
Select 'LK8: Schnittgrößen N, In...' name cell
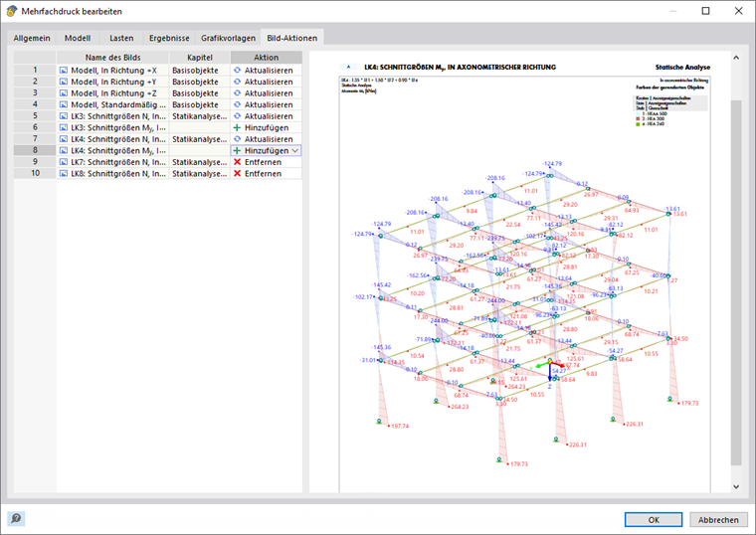112,173
